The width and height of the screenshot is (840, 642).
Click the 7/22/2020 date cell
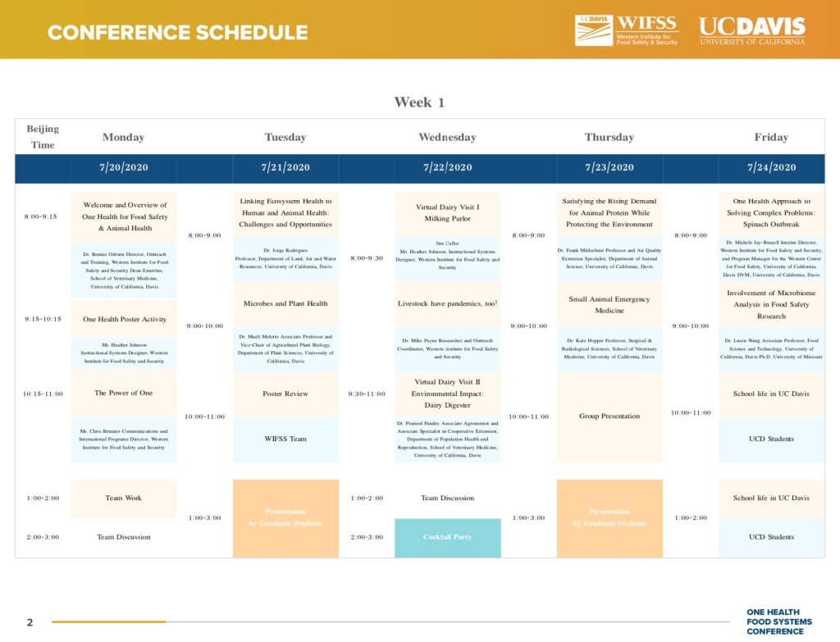[447, 167]
